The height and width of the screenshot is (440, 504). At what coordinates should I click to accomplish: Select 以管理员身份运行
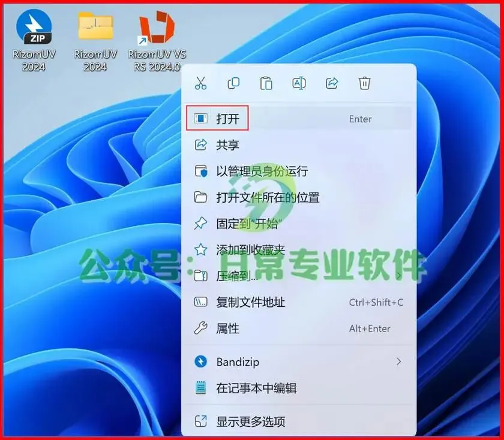click(x=299, y=171)
